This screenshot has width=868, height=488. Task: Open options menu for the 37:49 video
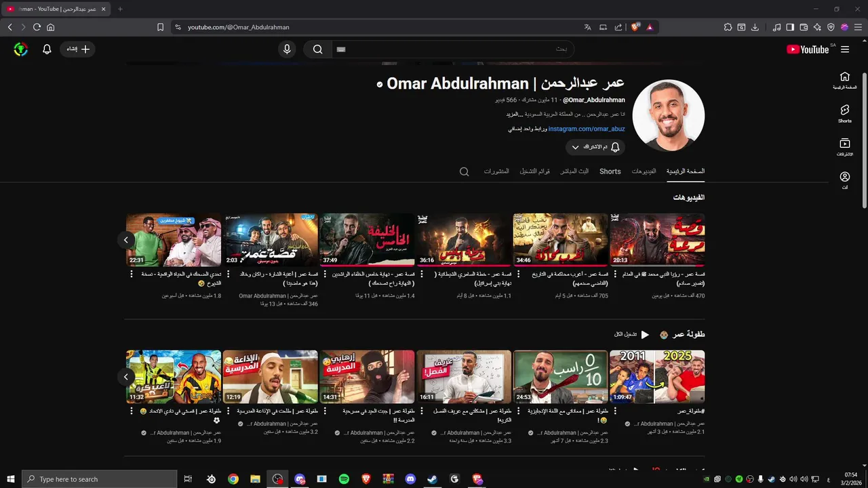click(325, 275)
